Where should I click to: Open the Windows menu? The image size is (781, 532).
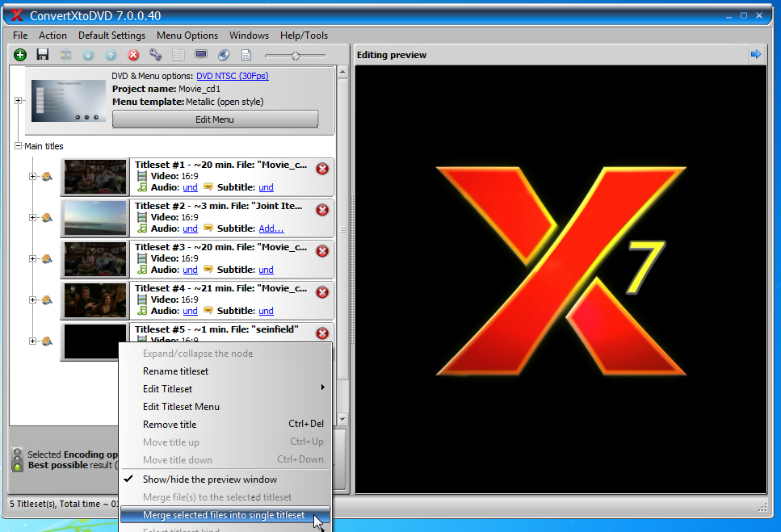[249, 36]
